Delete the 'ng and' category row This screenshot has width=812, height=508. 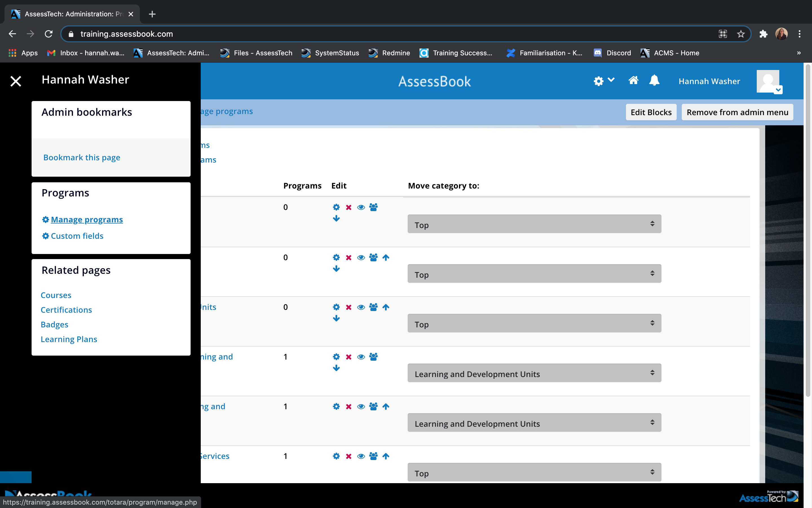click(348, 407)
